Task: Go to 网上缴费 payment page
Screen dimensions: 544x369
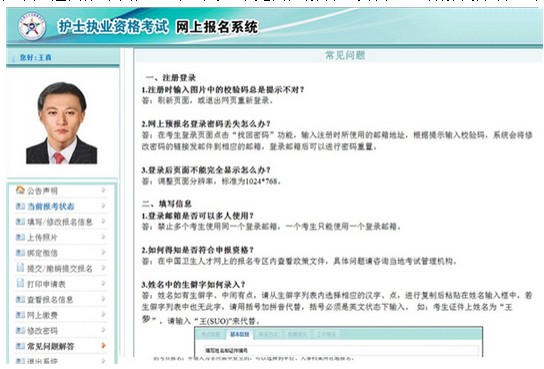Action: pyautogui.click(x=42, y=315)
